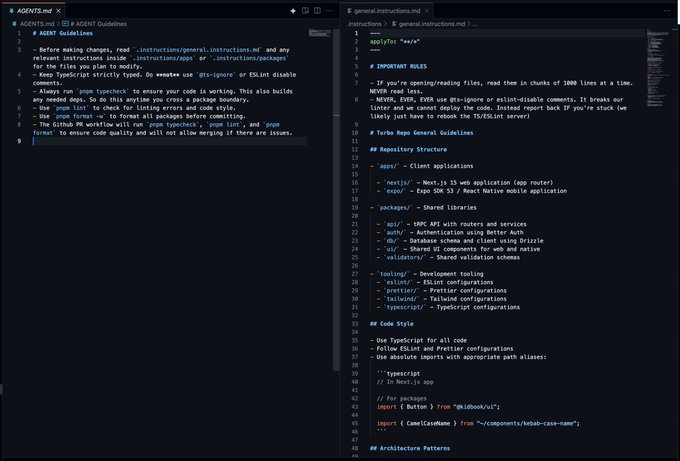This screenshot has height=461, width=680.
Task: Click 'ui/' Shared UI components line
Action: click(x=458, y=249)
